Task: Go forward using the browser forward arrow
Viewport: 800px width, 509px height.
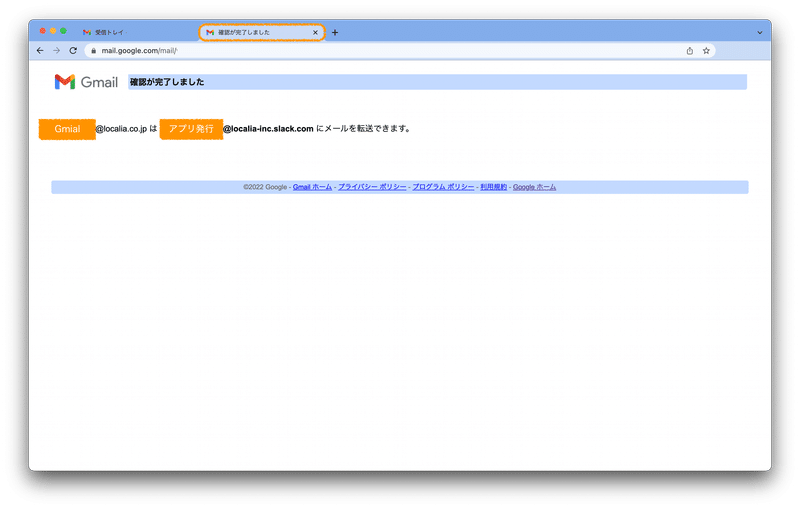Action: pos(57,50)
